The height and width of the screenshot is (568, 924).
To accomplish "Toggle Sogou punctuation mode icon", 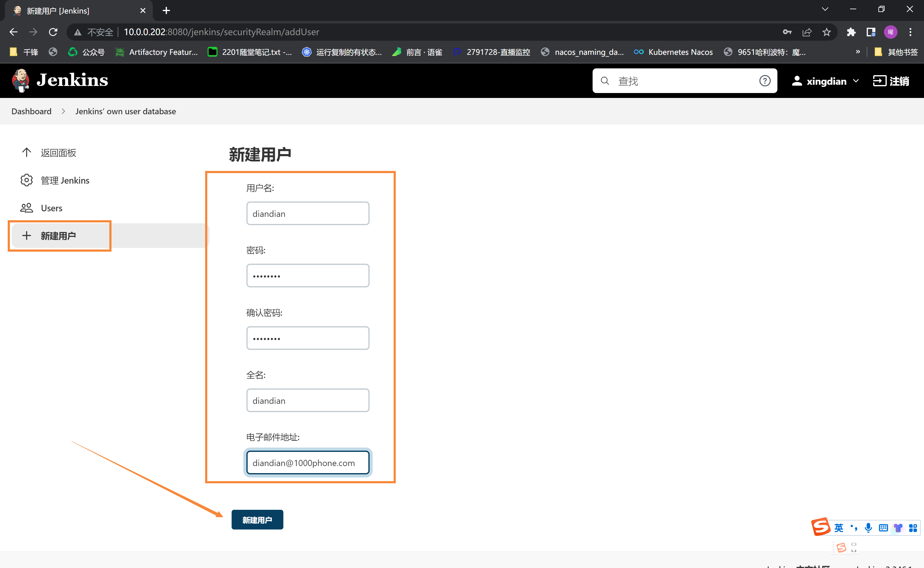I will click(x=854, y=528).
